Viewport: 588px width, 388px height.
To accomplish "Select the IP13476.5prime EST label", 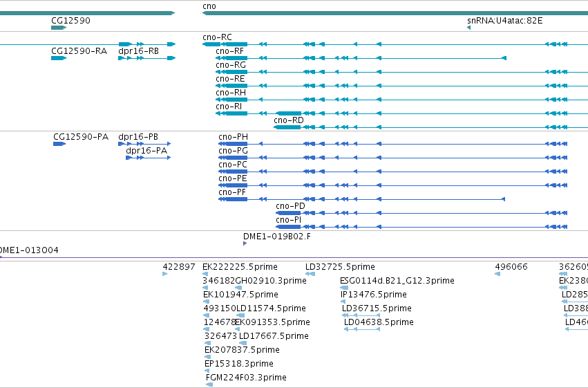I will pos(374,295).
